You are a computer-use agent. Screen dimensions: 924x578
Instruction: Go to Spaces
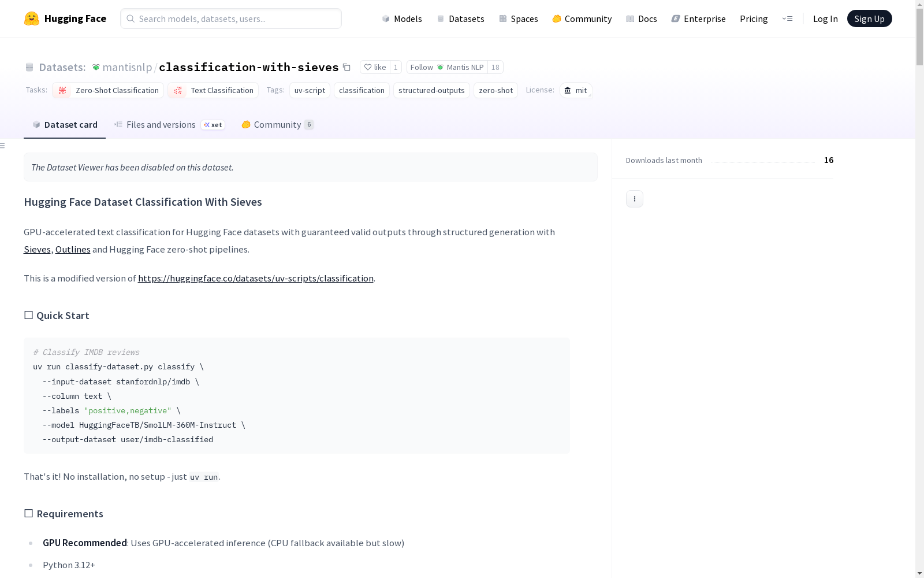pyautogui.click(x=519, y=18)
